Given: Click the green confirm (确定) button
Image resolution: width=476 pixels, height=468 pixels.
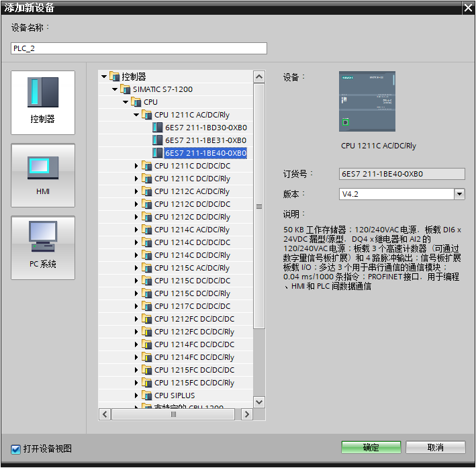Looking at the screenshot, I should 371,448.
